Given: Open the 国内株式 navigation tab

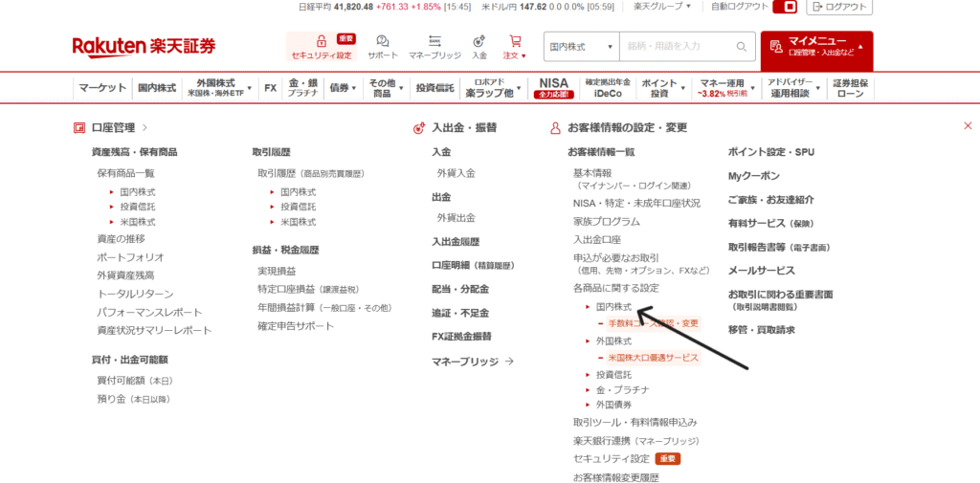Looking at the screenshot, I should click(157, 88).
